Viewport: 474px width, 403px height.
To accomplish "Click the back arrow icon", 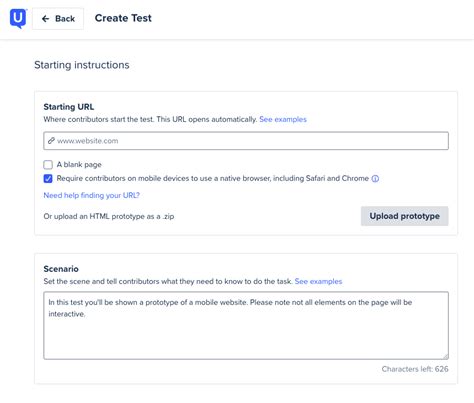I will point(45,19).
